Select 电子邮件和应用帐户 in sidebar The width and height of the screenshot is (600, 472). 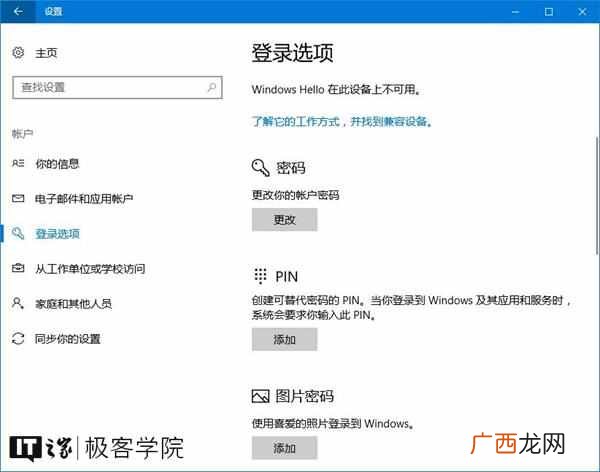(x=84, y=198)
